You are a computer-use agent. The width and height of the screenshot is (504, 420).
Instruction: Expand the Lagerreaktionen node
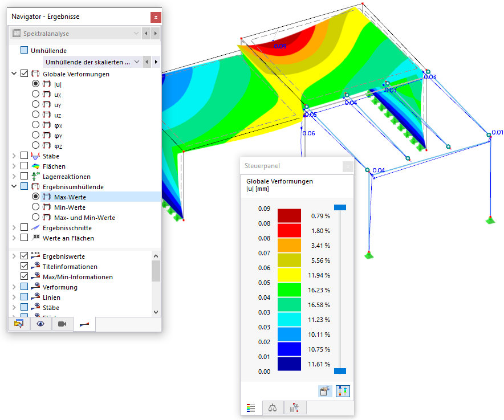click(x=14, y=177)
